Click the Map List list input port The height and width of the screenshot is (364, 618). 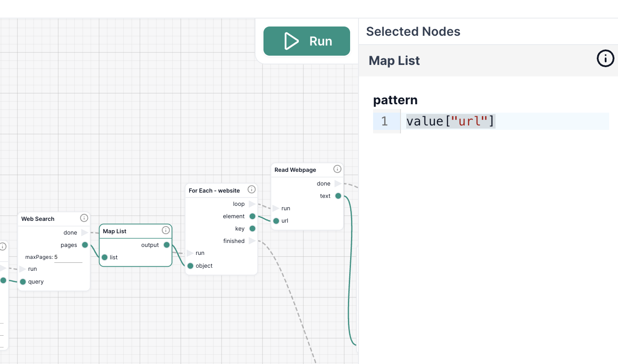[x=104, y=257]
